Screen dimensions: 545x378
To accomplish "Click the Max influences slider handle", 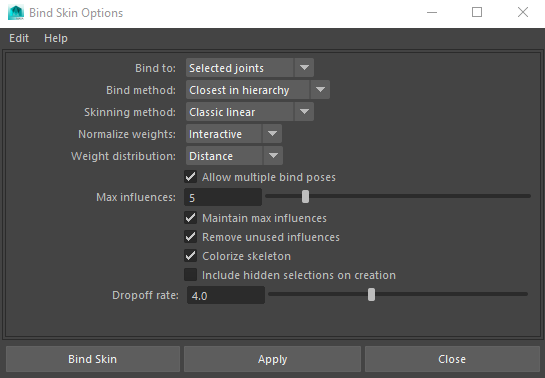I will tap(305, 196).
